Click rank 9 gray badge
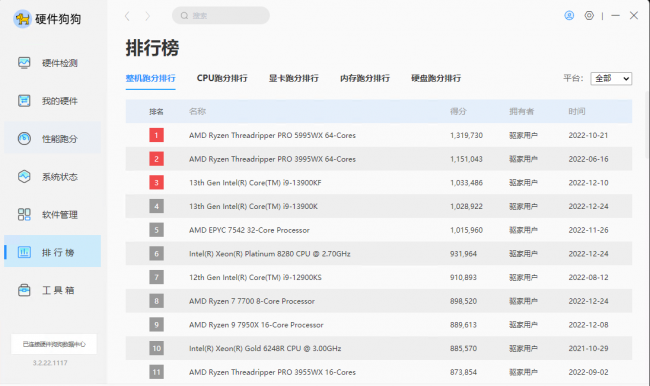 pyautogui.click(x=156, y=325)
